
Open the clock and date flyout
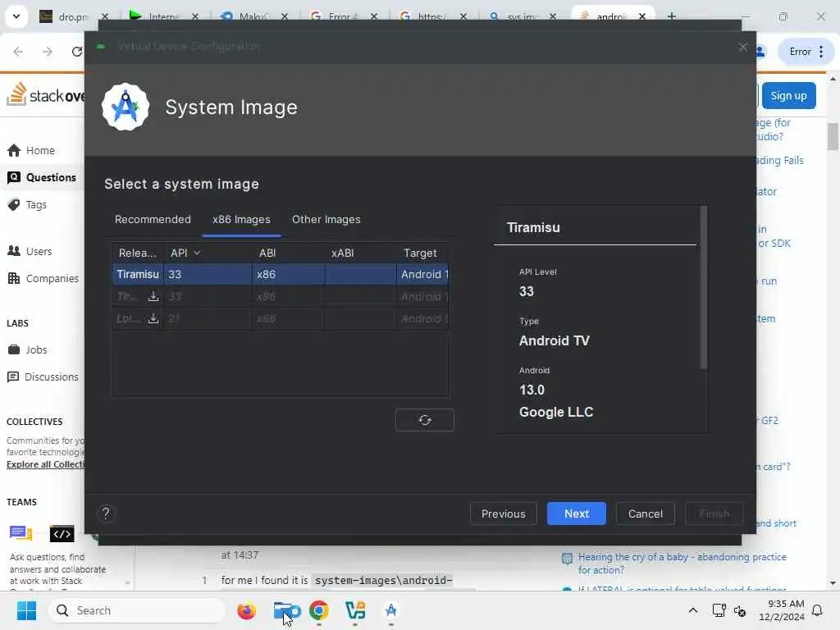coord(782,610)
